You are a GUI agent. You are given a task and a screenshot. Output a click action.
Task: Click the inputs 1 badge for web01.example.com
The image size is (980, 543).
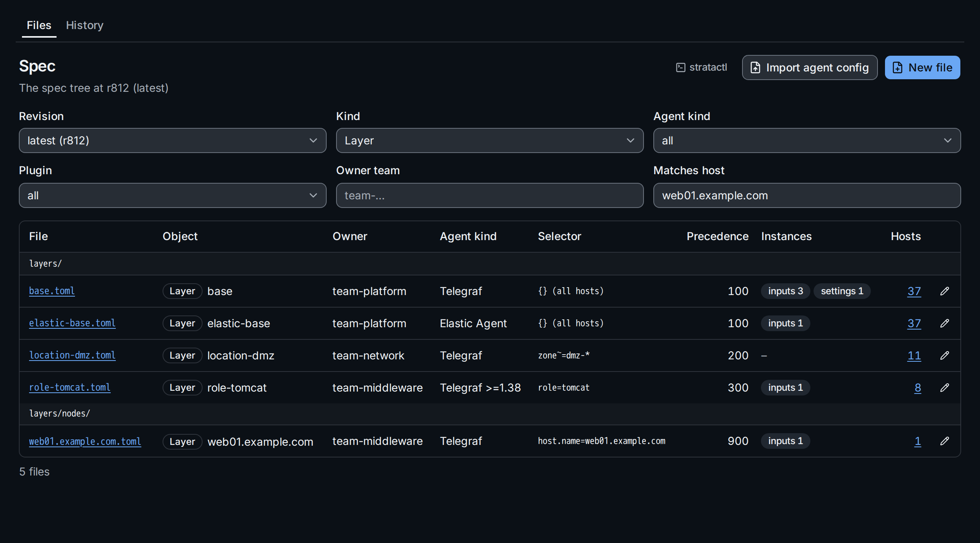click(x=785, y=441)
